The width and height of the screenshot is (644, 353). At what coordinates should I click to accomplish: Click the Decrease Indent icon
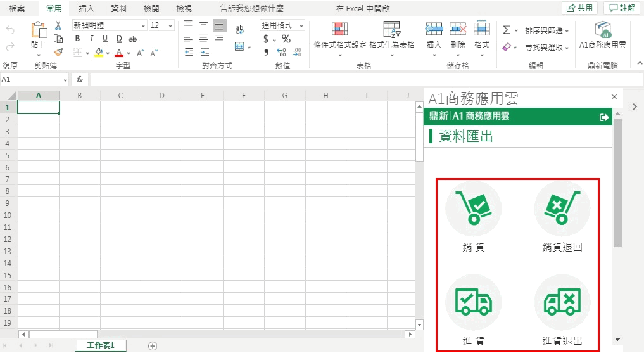189,52
